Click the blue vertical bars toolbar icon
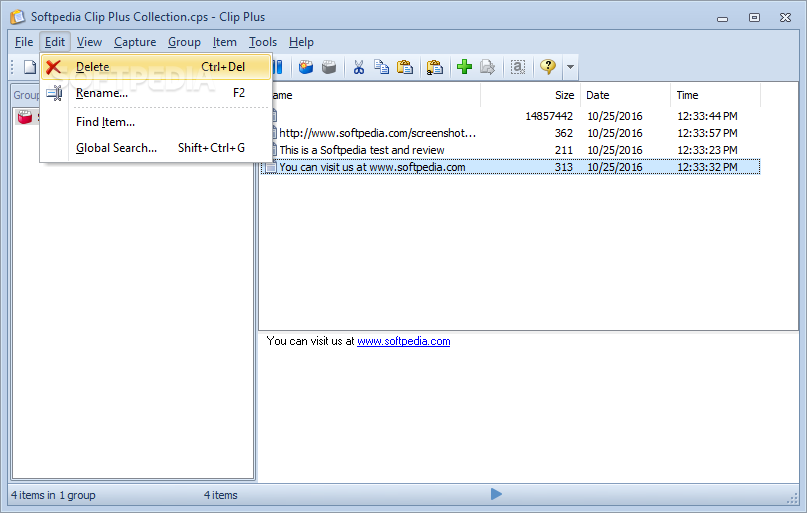 pos(278,67)
